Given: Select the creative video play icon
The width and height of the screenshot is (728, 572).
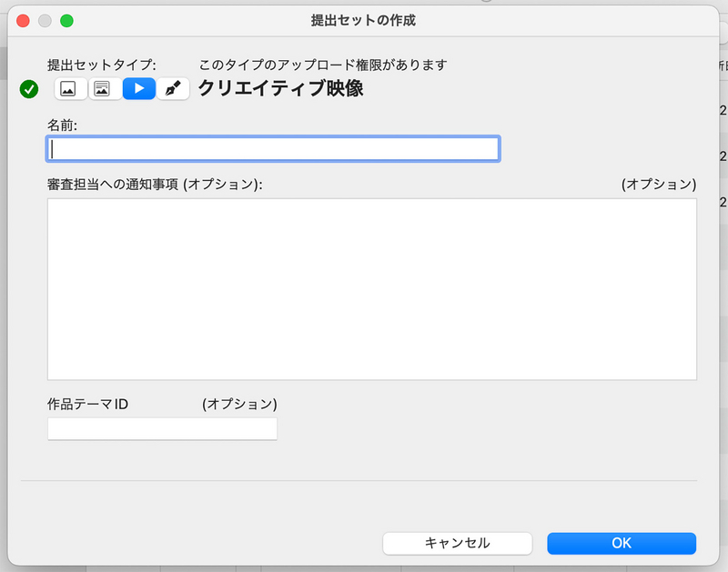Looking at the screenshot, I should pyautogui.click(x=139, y=88).
